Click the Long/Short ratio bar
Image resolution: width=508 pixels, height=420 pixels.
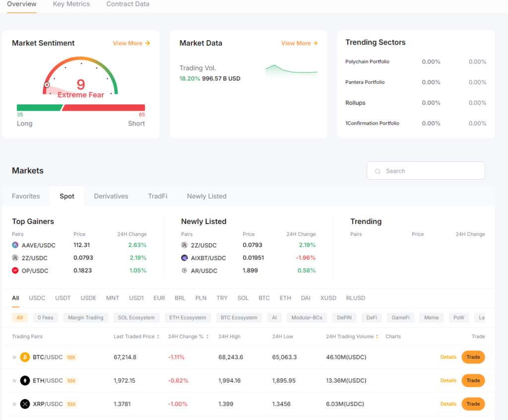click(x=81, y=108)
